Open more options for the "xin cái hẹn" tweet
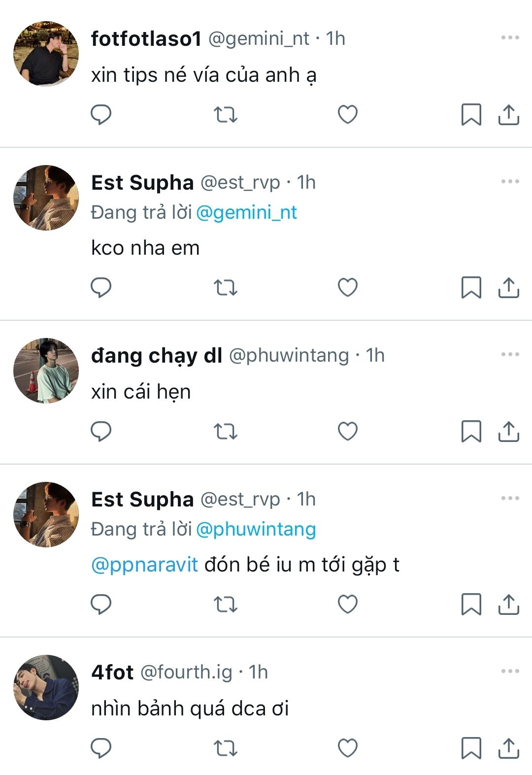 coord(510,355)
